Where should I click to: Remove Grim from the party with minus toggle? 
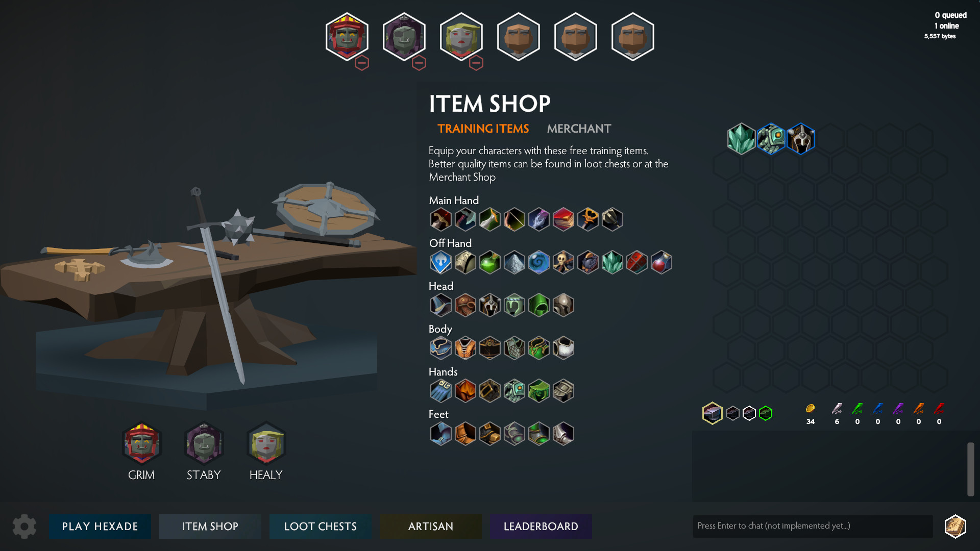(x=362, y=63)
